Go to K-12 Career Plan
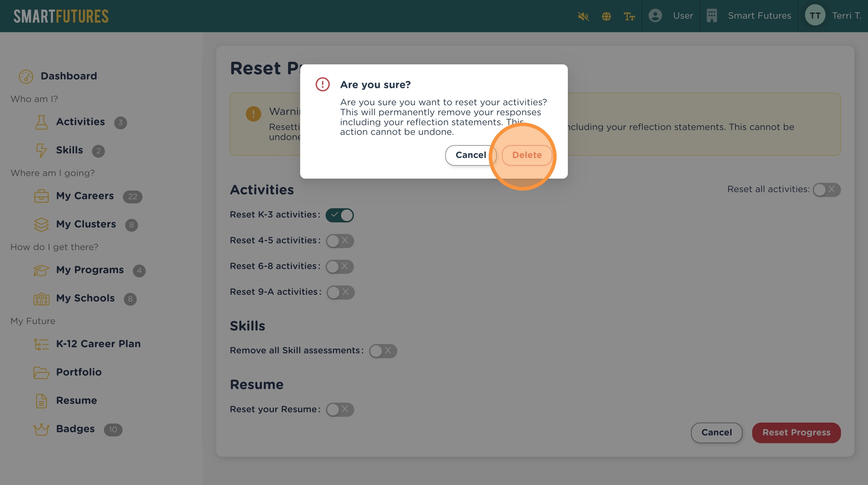Image resolution: width=868 pixels, height=485 pixels. [x=98, y=343]
